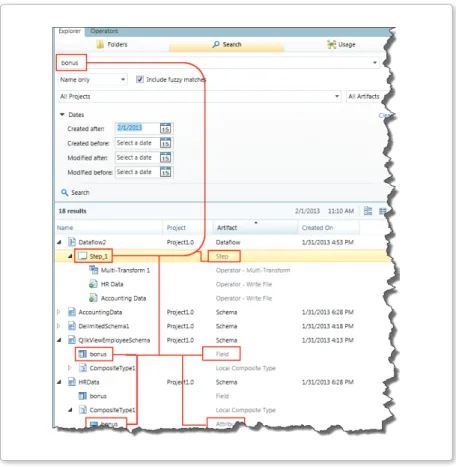Select Multi-Transform 1 operator icon
The image size is (456, 467).
pyautogui.click(x=93, y=270)
